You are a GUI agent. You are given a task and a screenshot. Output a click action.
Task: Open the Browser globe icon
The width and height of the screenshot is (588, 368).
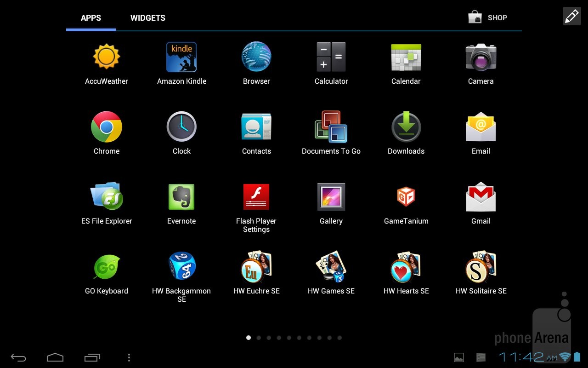coord(256,57)
